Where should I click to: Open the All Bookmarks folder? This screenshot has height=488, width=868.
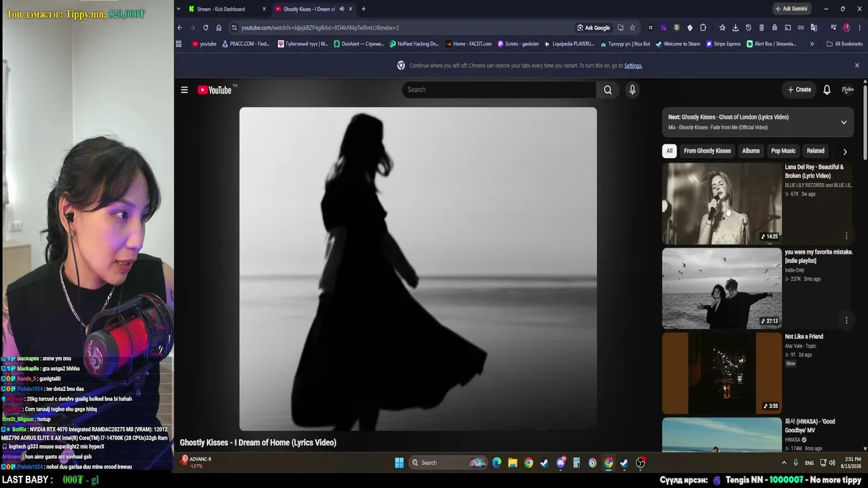[844, 44]
